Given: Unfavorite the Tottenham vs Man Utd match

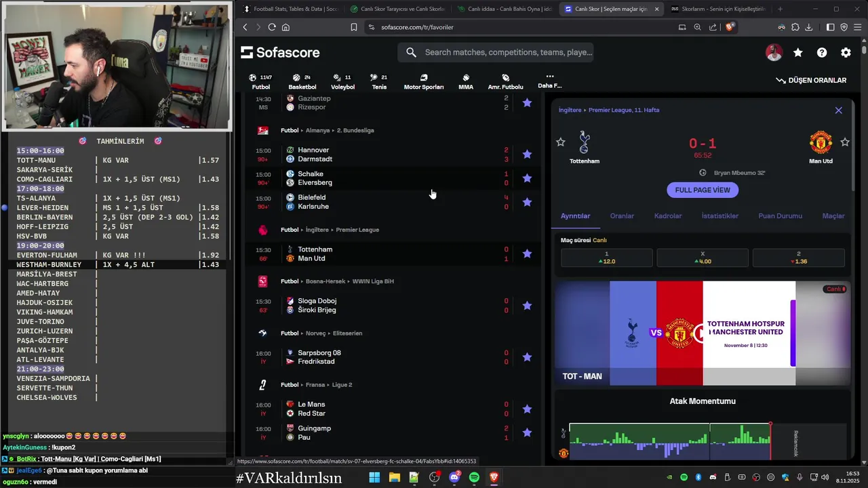Looking at the screenshot, I should point(527,253).
